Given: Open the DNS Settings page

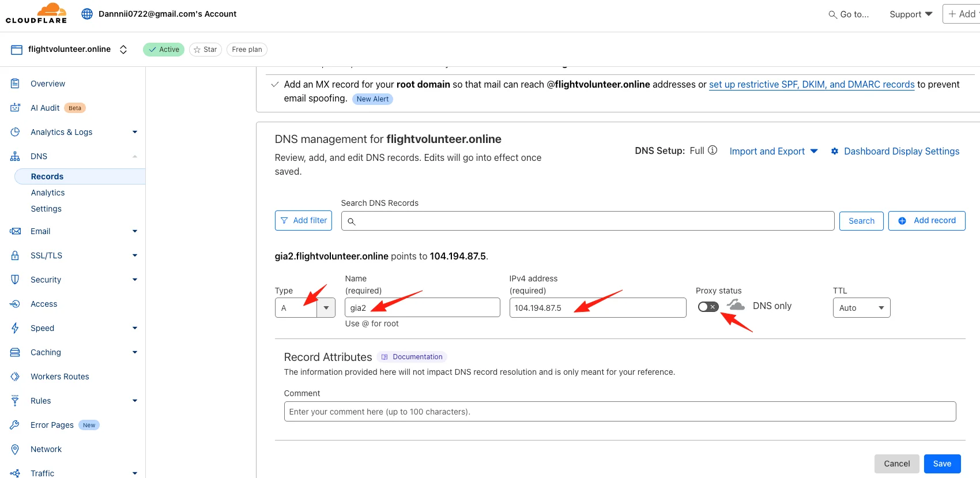Looking at the screenshot, I should pyautogui.click(x=46, y=209).
